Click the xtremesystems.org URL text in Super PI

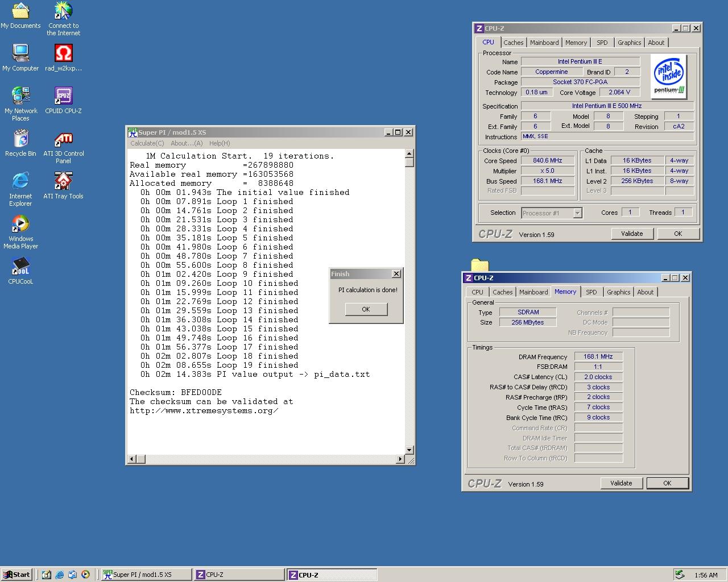pyautogui.click(x=204, y=410)
